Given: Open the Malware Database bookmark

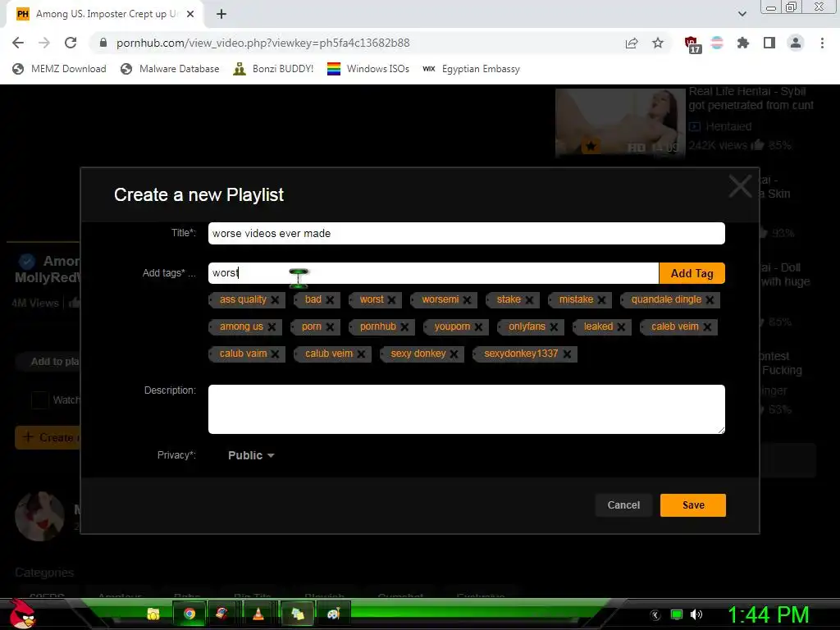Looking at the screenshot, I should click(170, 69).
